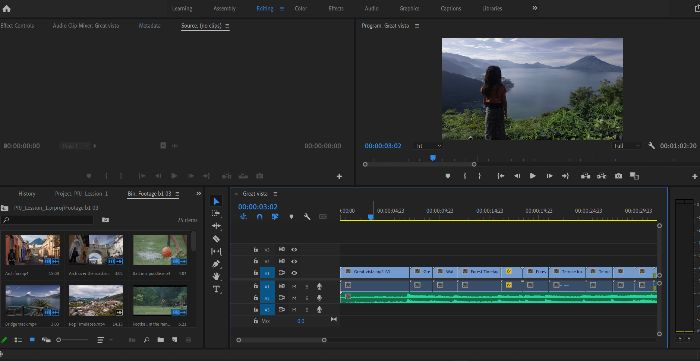
Task: Toggle insert sequences as nests button
Action: (244, 217)
